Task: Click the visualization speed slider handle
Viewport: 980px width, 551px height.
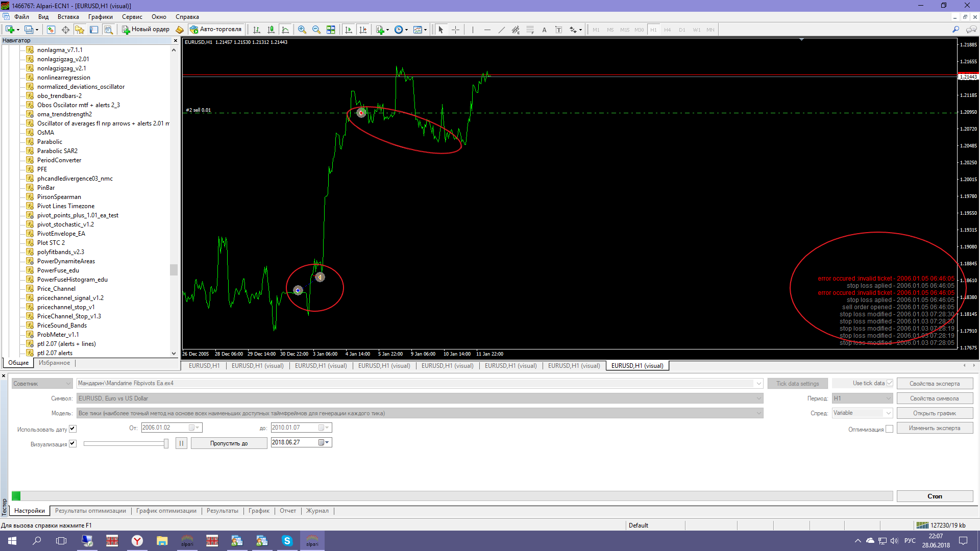Action: [x=166, y=443]
